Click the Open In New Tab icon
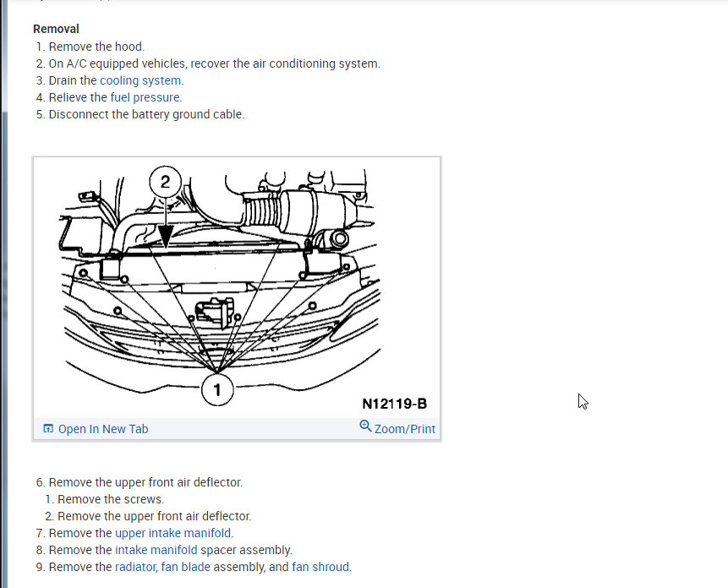728x588 pixels. tap(48, 428)
